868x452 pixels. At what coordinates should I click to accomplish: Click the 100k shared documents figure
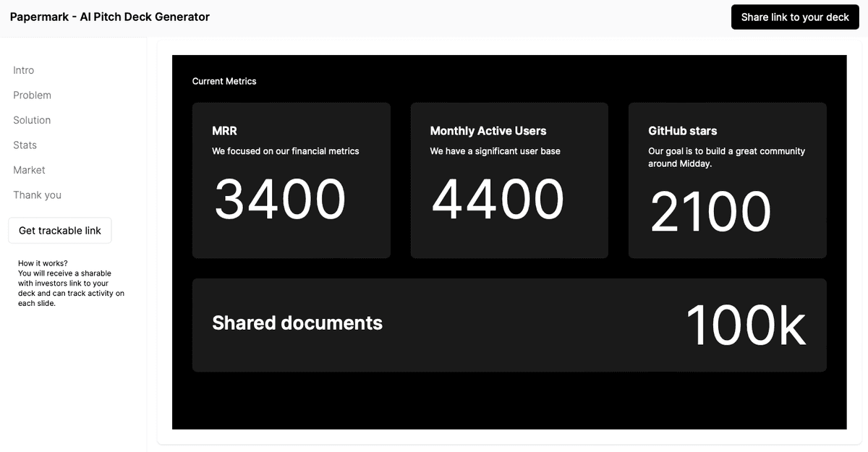[x=745, y=326]
